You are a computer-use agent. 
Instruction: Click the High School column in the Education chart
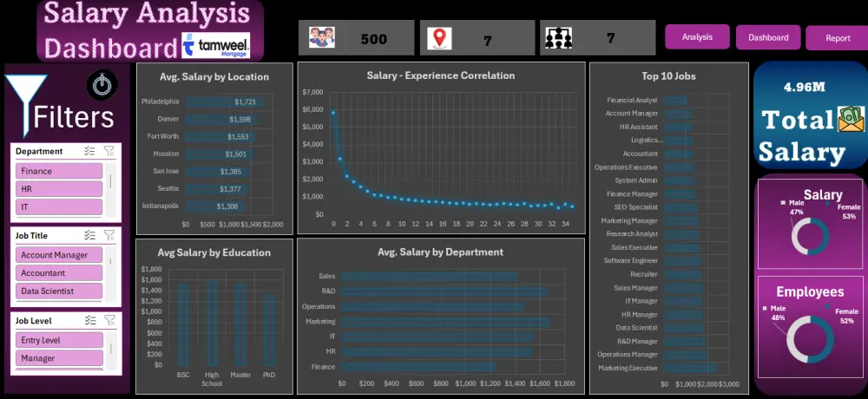(212, 323)
